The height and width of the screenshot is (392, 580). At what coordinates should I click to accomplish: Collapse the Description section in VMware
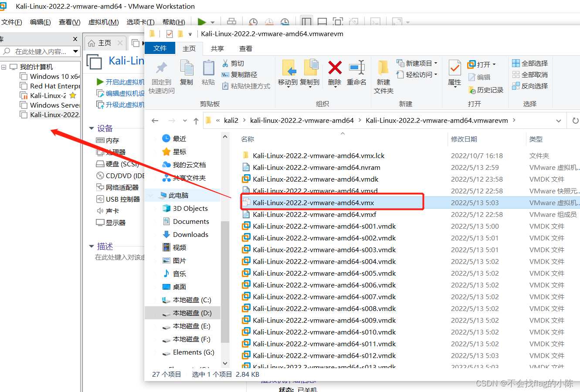click(x=92, y=247)
